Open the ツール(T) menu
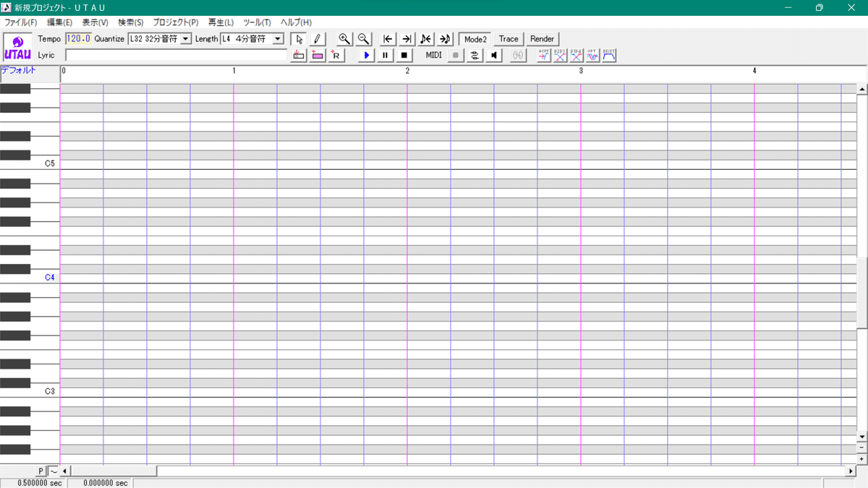Screen dimensions: 868x488 257,22
